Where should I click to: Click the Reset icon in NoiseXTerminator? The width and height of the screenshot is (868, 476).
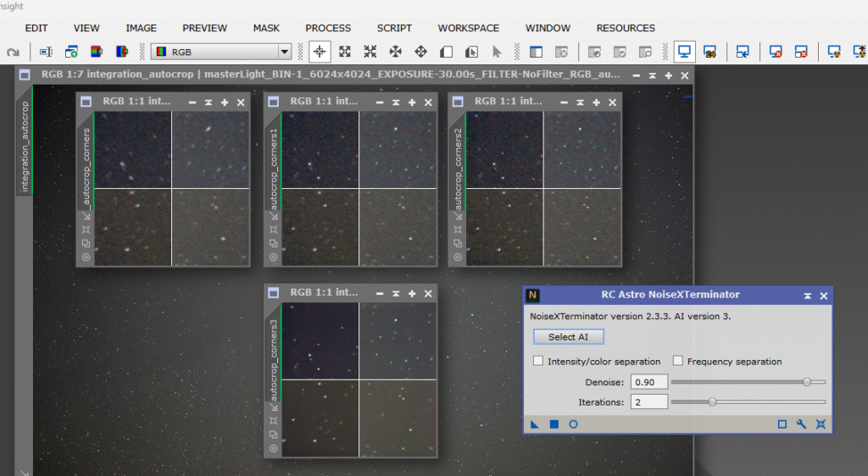821,424
